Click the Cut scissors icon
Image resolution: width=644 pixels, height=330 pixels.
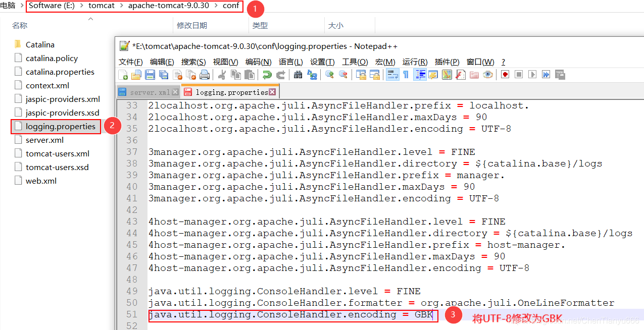[x=221, y=75]
